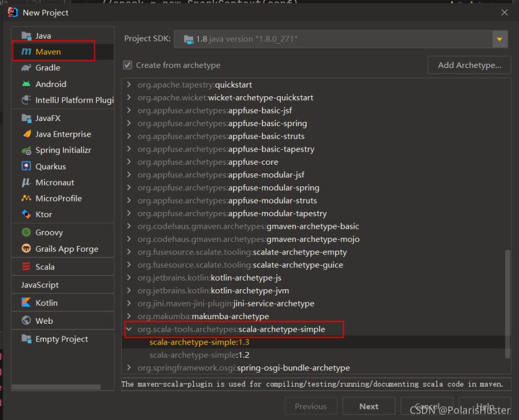Image resolution: width=519 pixels, height=420 pixels.
Task: Select scala-archetype-simple:1.3 version
Action: point(313,342)
